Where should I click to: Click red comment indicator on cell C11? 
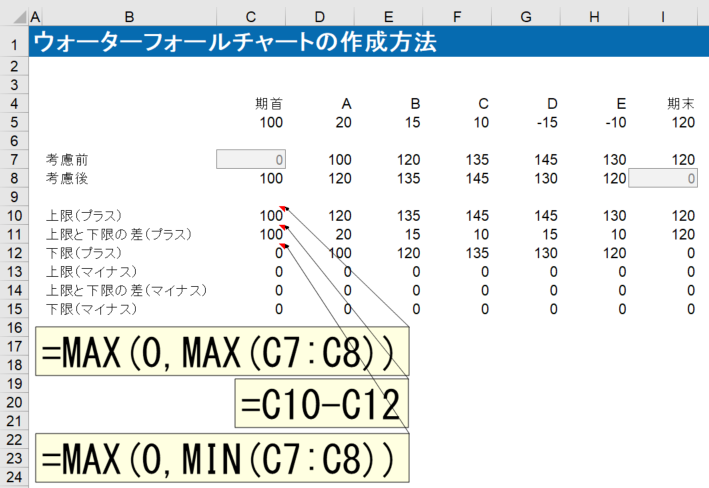[285, 229]
